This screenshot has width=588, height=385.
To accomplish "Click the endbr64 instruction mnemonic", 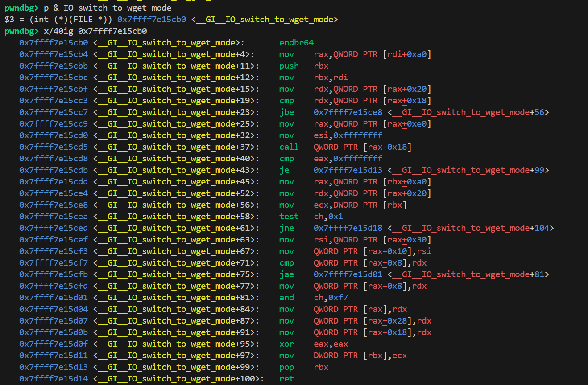I will pyautogui.click(x=296, y=43).
